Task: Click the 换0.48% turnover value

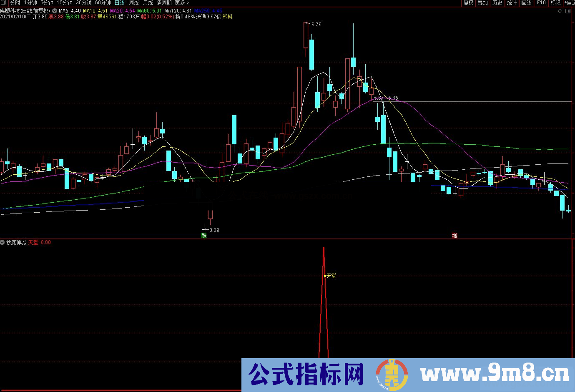Action: tap(185, 17)
